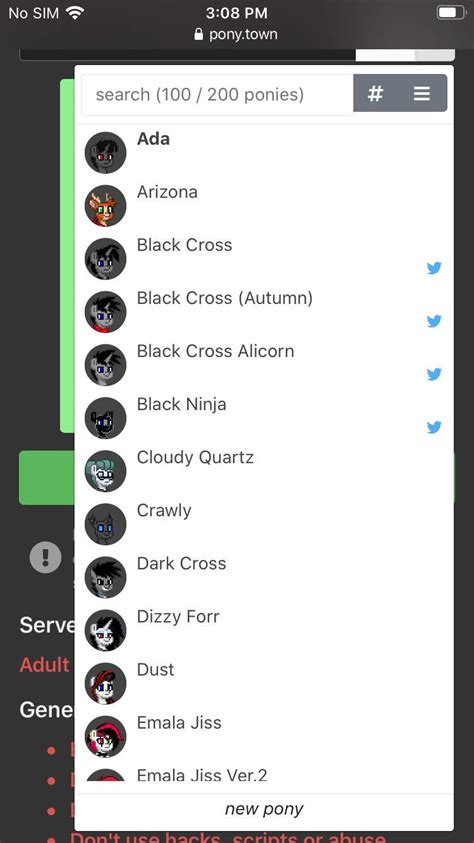
Task: Pick the Crawly changeling avatar
Action: [x=105, y=524]
